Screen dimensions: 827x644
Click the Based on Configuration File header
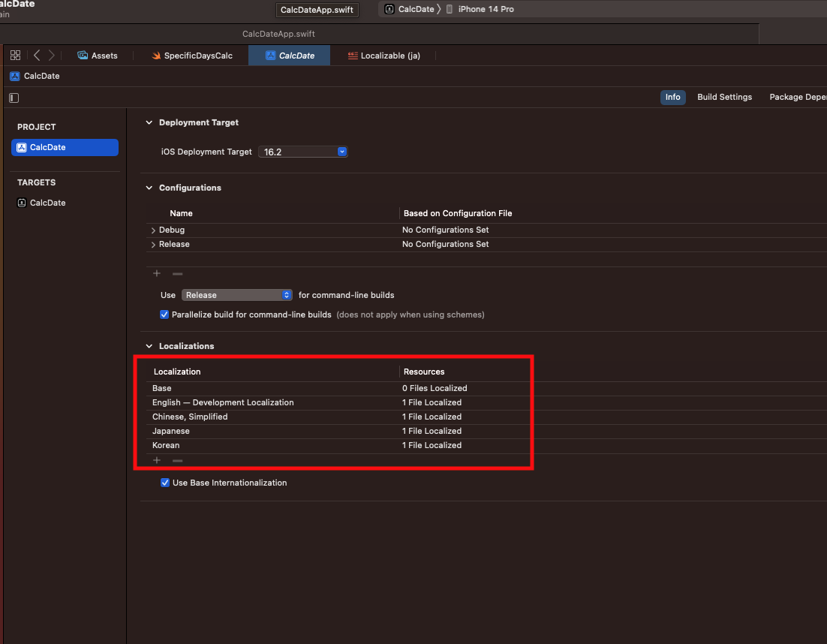pyautogui.click(x=458, y=213)
